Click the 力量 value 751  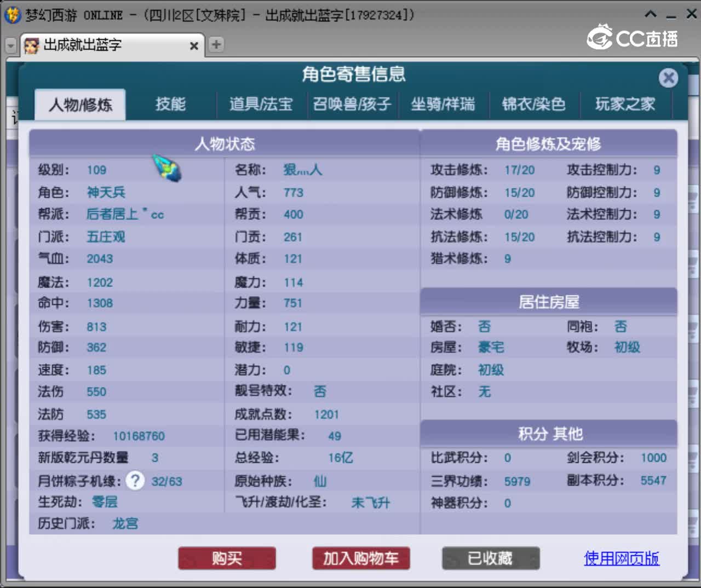click(293, 303)
